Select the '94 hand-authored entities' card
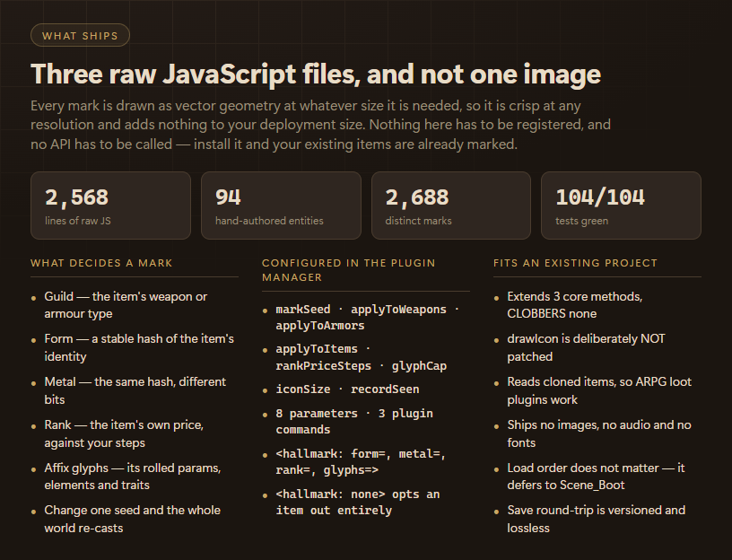 coord(281,206)
